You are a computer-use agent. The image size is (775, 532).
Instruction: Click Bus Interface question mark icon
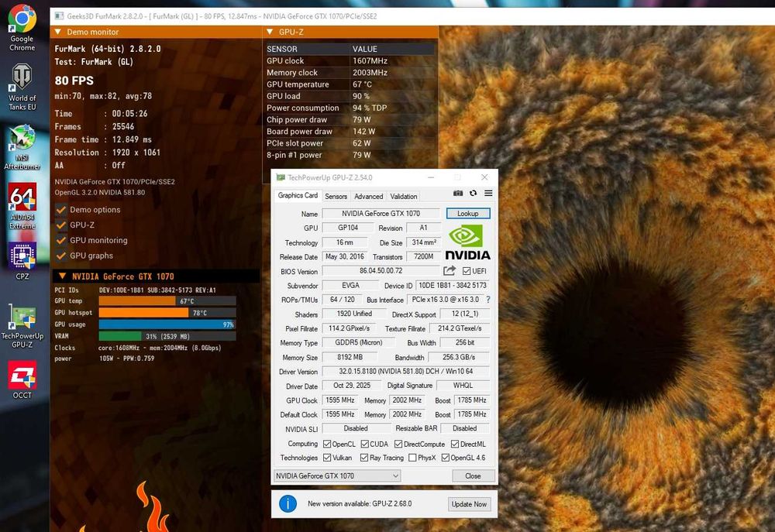point(488,300)
